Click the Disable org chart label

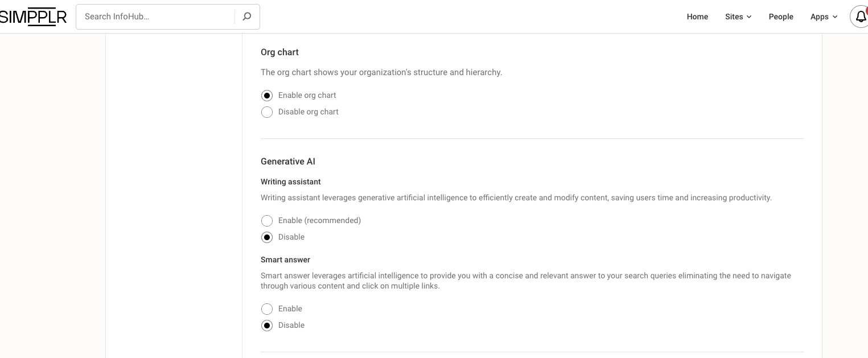coord(308,112)
